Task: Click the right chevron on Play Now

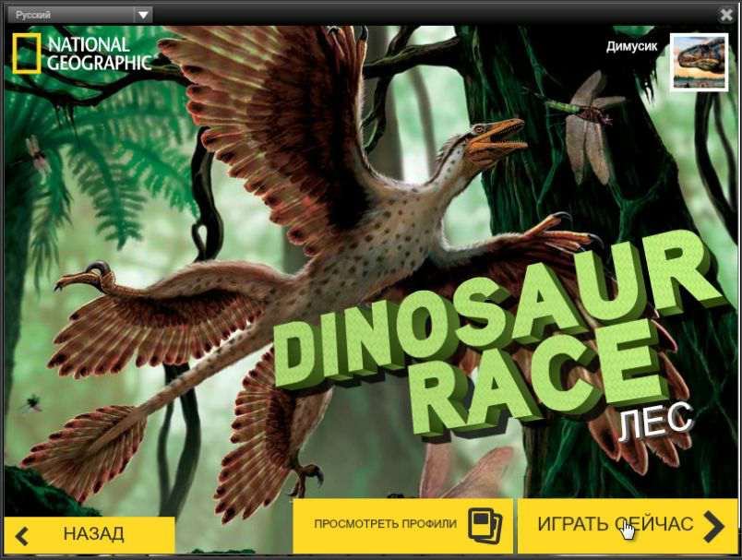Action: [x=713, y=525]
